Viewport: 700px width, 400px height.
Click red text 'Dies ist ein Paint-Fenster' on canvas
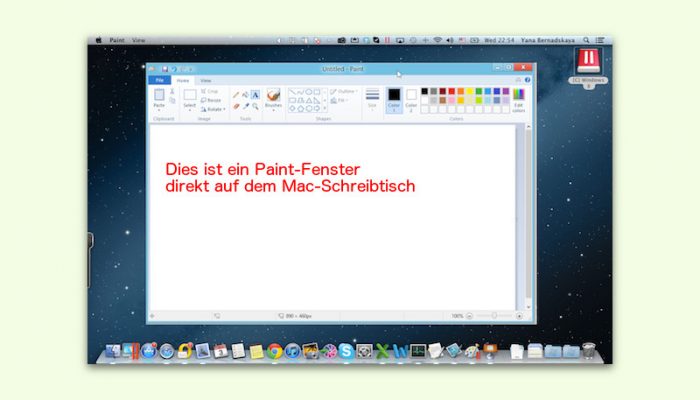[x=262, y=169]
